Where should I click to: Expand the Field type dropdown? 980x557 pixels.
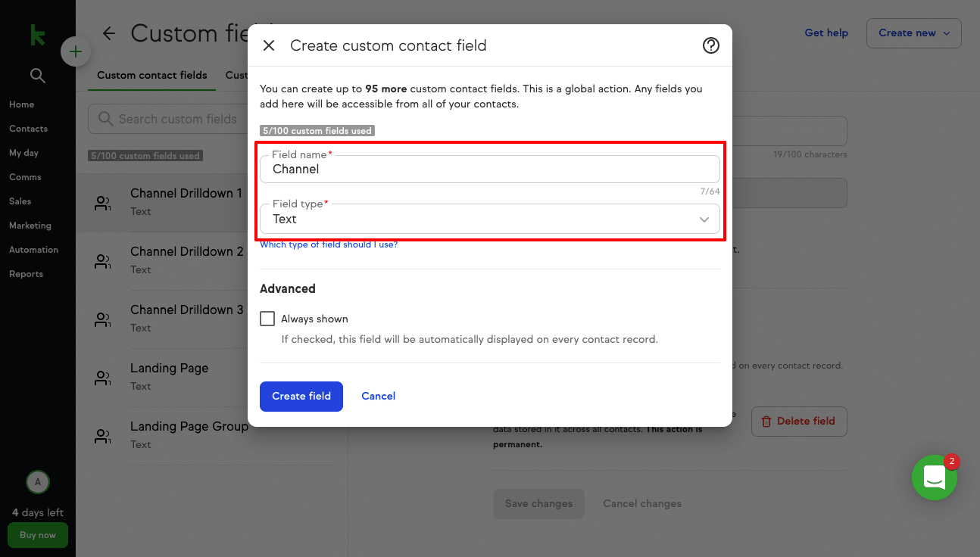point(490,219)
